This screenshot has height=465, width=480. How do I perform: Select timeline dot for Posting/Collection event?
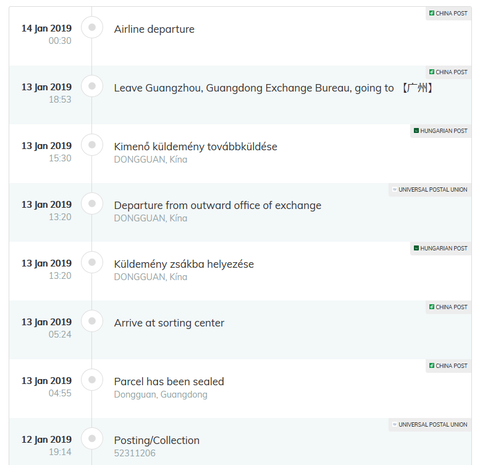click(x=92, y=438)
